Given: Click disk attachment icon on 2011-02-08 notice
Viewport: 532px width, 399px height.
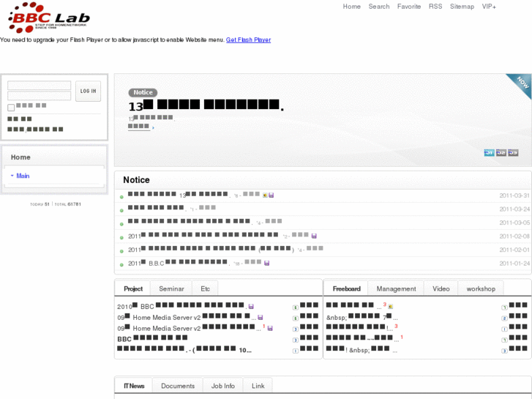Looking at the screenshot, I should [314, 236].
